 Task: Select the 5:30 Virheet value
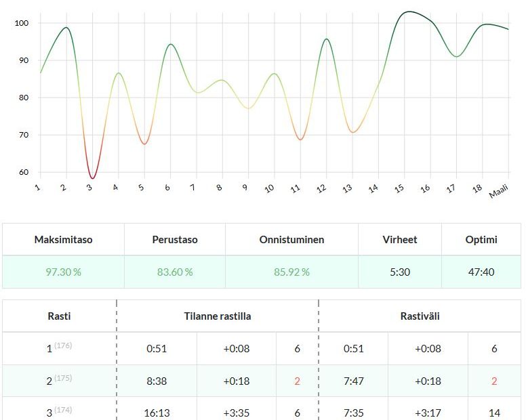pyautogui.click(x=399, y=272)
